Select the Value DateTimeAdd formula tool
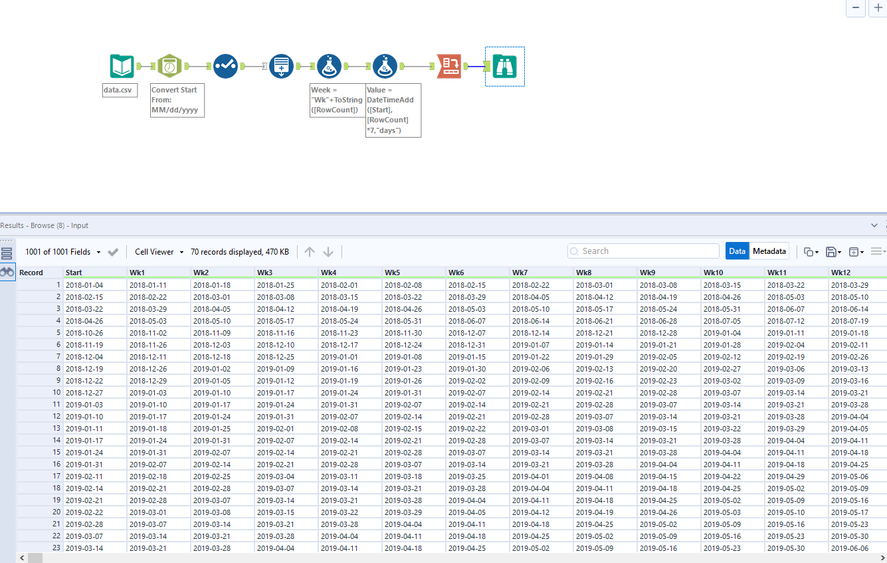Image resolution: width=887 pixels, height=563 pixels. pos(385,66)
